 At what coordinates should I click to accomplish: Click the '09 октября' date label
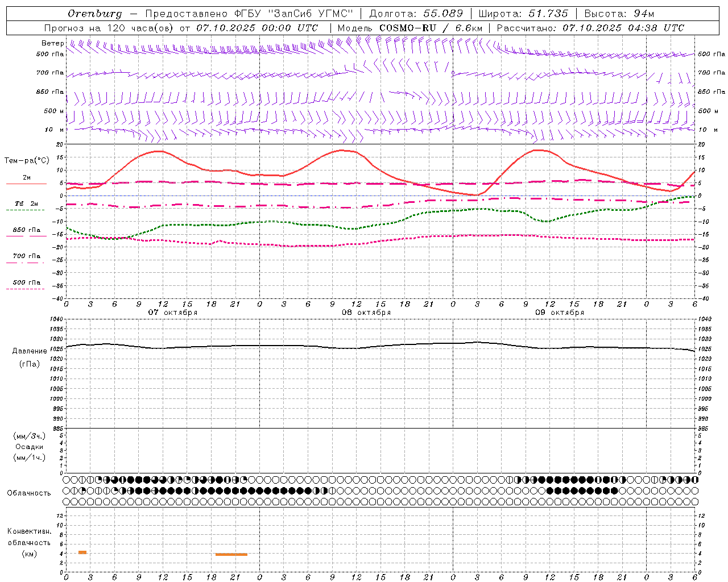pyautogui.click(x=560, y=313)
